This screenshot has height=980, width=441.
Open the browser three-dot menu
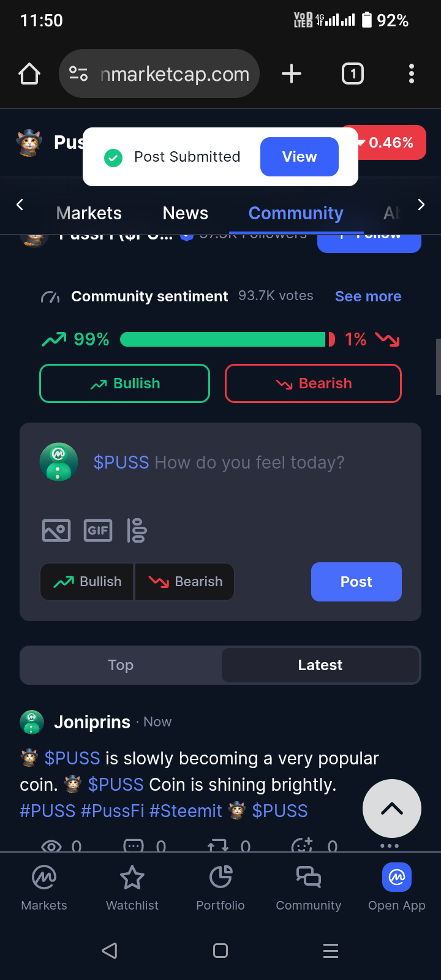click(x=411, y=74)
